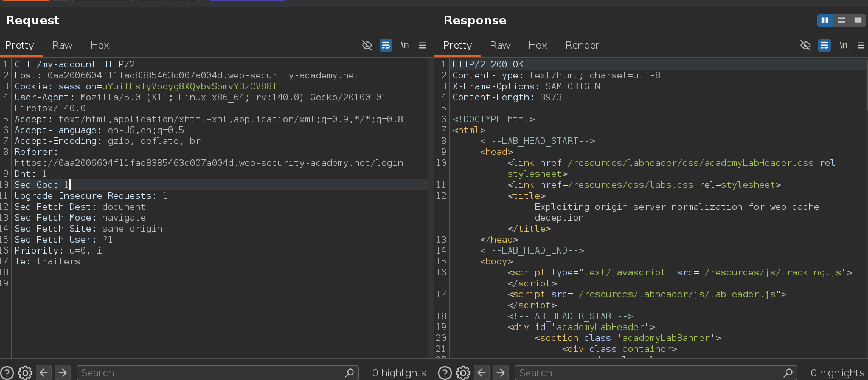Screen dimensions: 868x380
Task: Switch Request panel to Raw tab
Action: [x=62, y=45]
